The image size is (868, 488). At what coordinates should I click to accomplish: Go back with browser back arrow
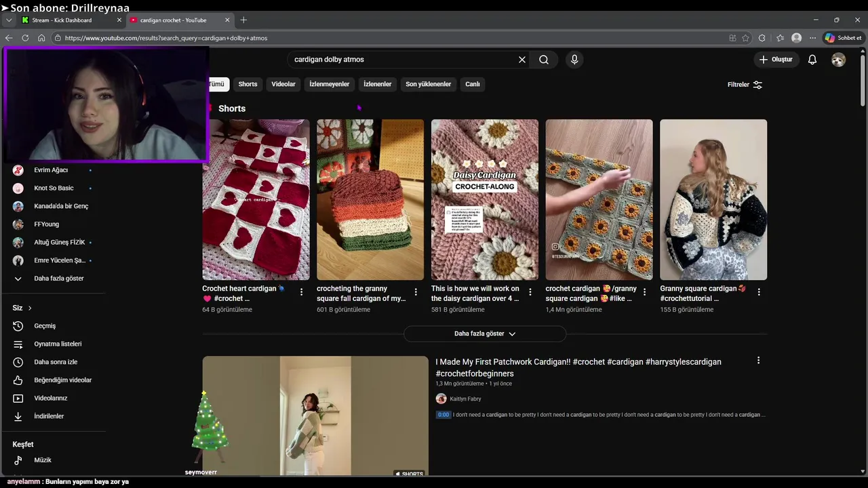point(9,38)
